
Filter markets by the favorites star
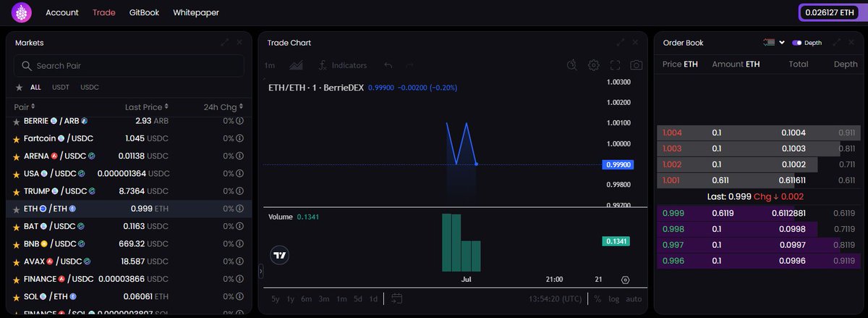[x=20, y=87]
